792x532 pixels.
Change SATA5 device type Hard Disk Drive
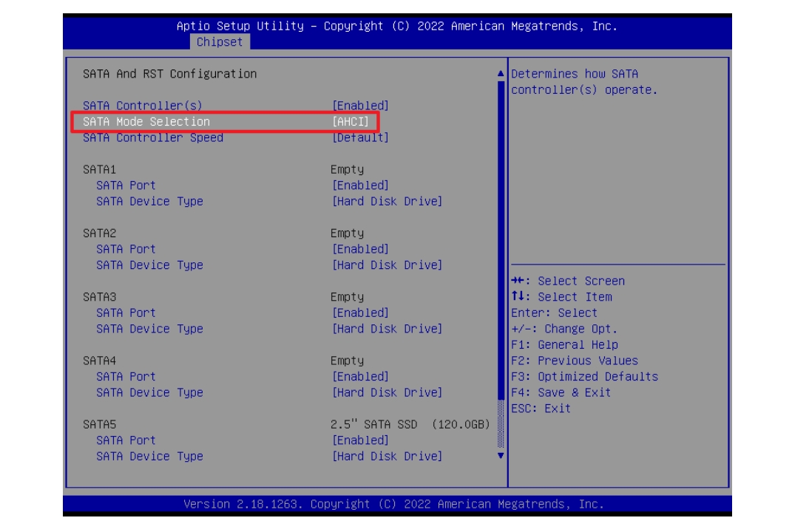coord(387,457)
